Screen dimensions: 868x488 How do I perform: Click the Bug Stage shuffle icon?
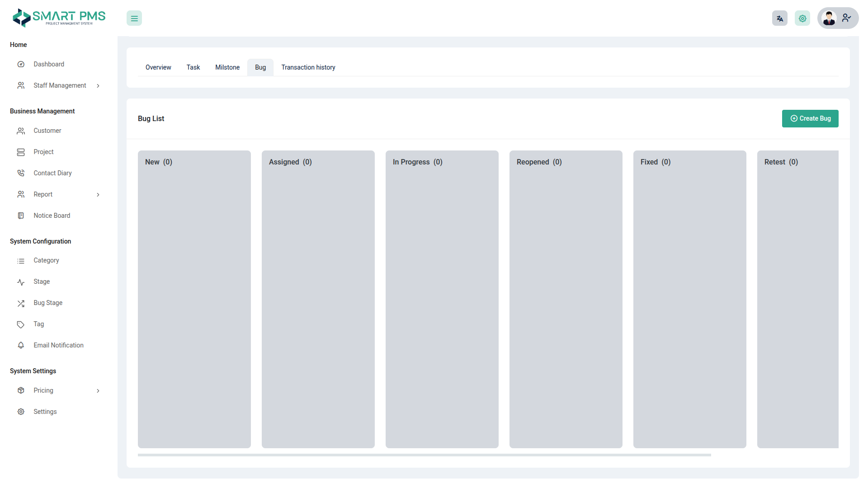21,303
